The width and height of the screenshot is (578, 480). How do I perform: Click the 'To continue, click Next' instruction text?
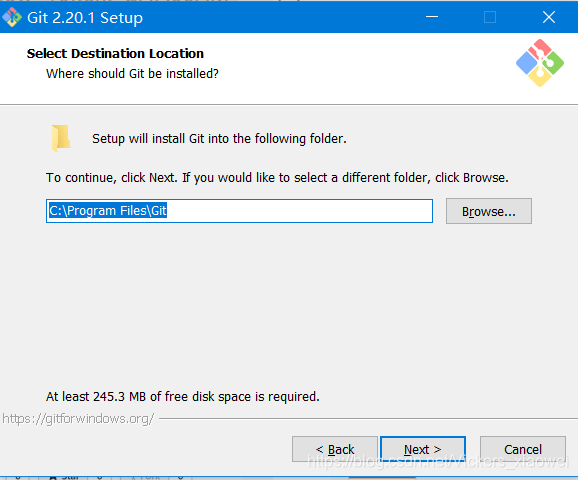pyautogui.click(x=277, y=178)
